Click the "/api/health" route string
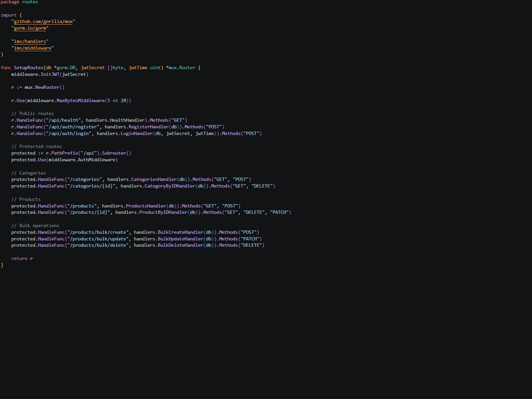Screen dimensions: 532x399 (x=63, y=120)
